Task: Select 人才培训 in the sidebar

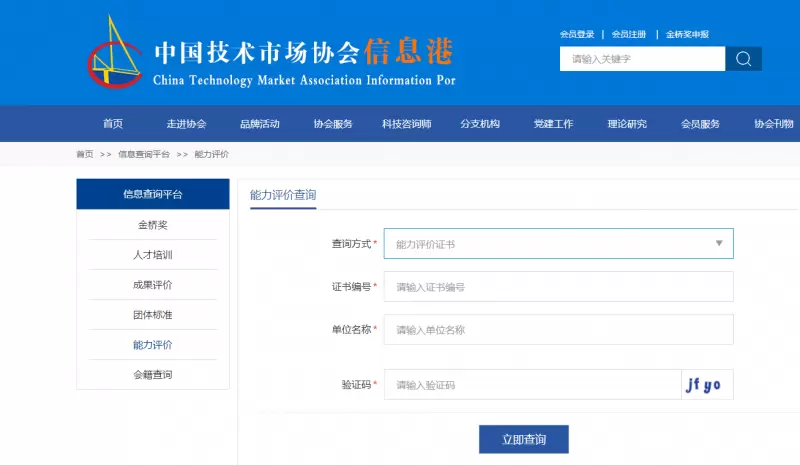Action: 153,255
